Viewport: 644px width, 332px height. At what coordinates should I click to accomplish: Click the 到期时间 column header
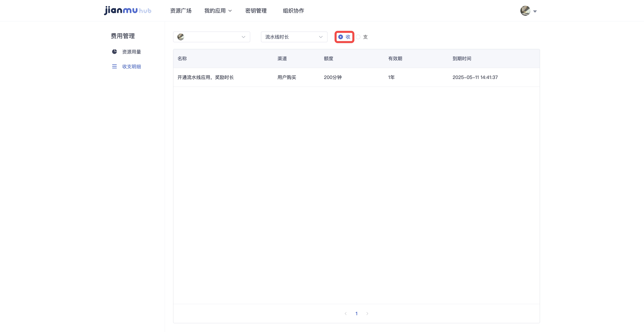pos(462,59)
